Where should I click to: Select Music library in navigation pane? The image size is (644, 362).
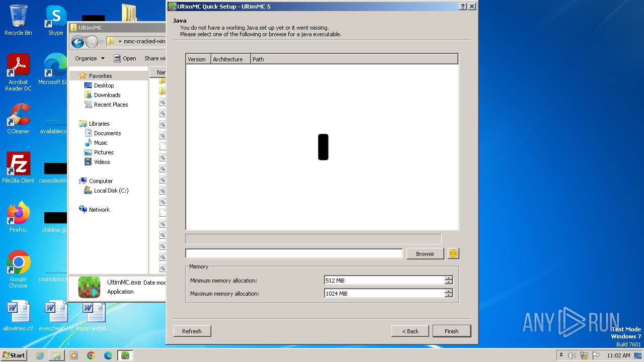[x=101, y=143]
